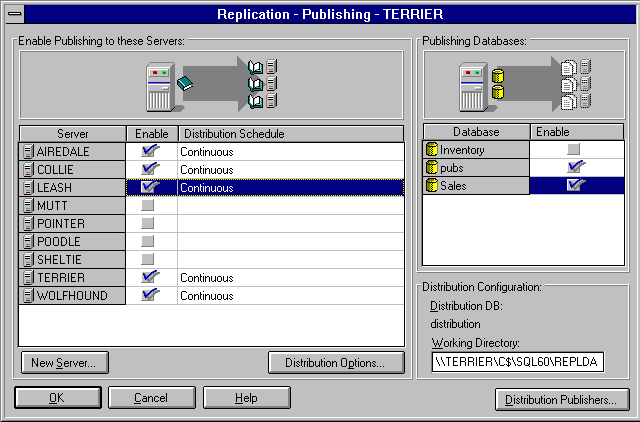Select the WOLFHOUND server row icon
The width and height of the screenshot is (640, 422).
[27, 296]
